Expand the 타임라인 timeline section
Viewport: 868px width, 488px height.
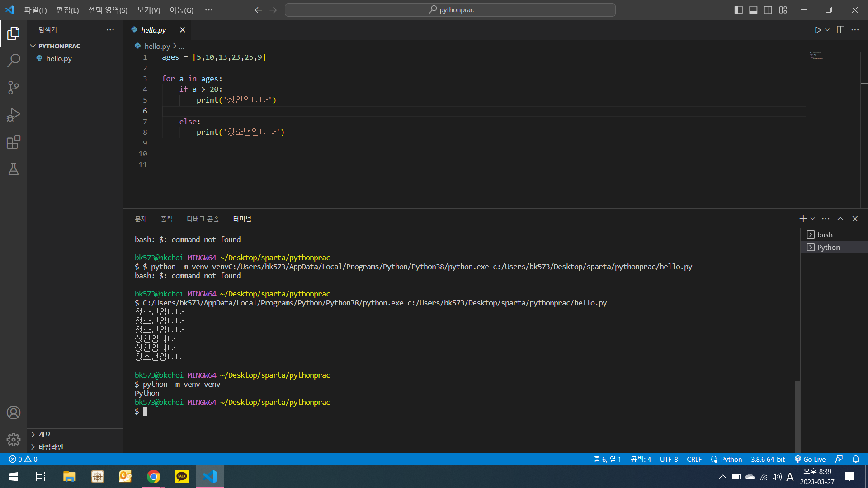pos(75,447)
